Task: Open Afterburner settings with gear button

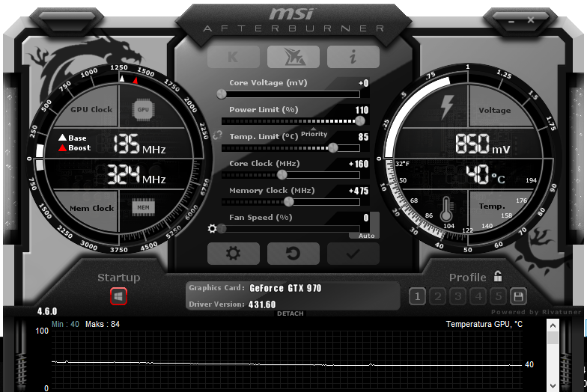Action: 233,254
